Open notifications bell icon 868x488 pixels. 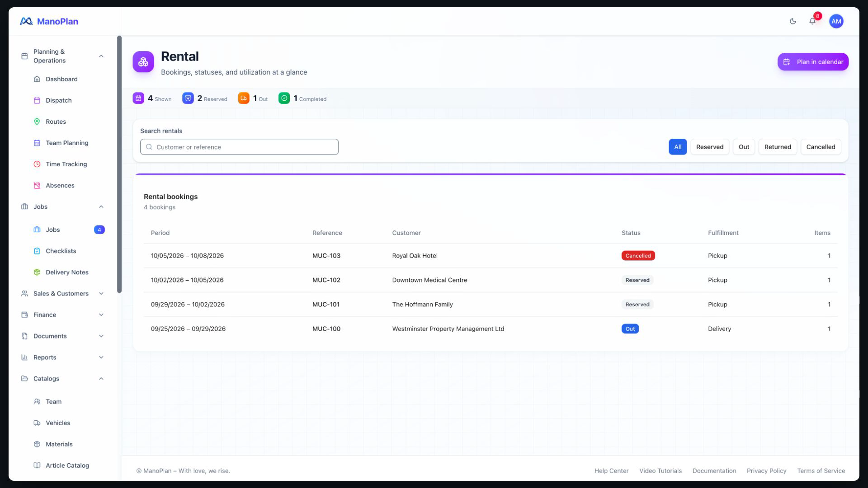(812, 21)
